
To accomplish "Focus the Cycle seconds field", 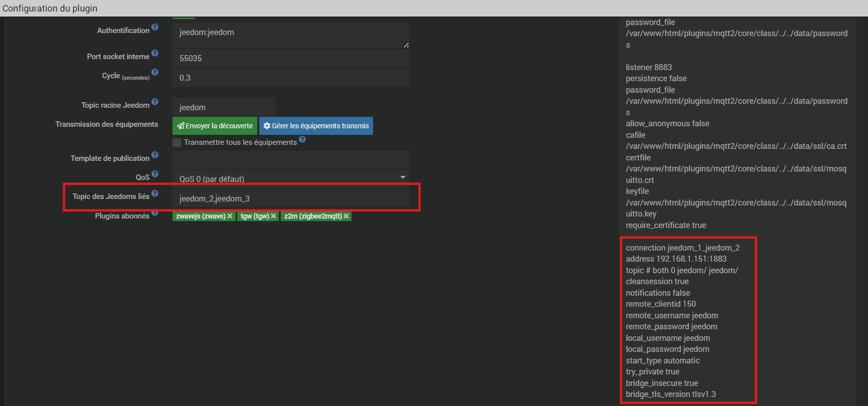I will (291, 78).
